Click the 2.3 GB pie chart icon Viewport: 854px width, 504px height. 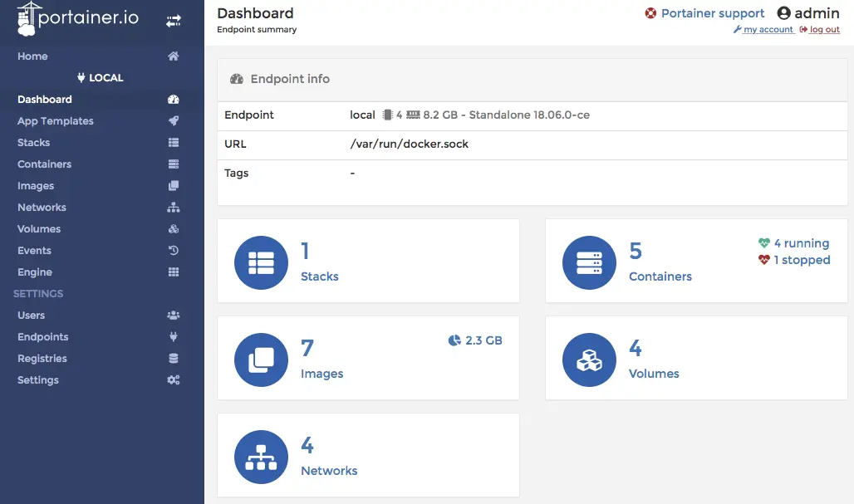tap(454, 340)
